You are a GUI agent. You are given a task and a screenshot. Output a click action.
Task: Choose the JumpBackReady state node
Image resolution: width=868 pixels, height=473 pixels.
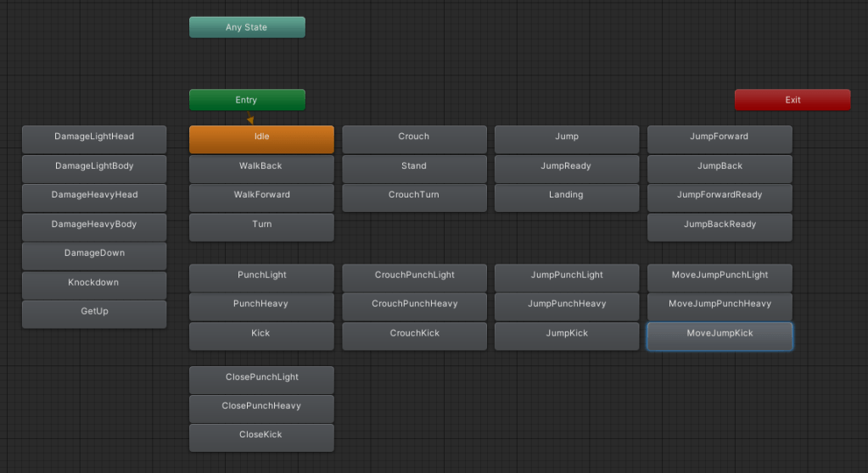tap(720, 225)
